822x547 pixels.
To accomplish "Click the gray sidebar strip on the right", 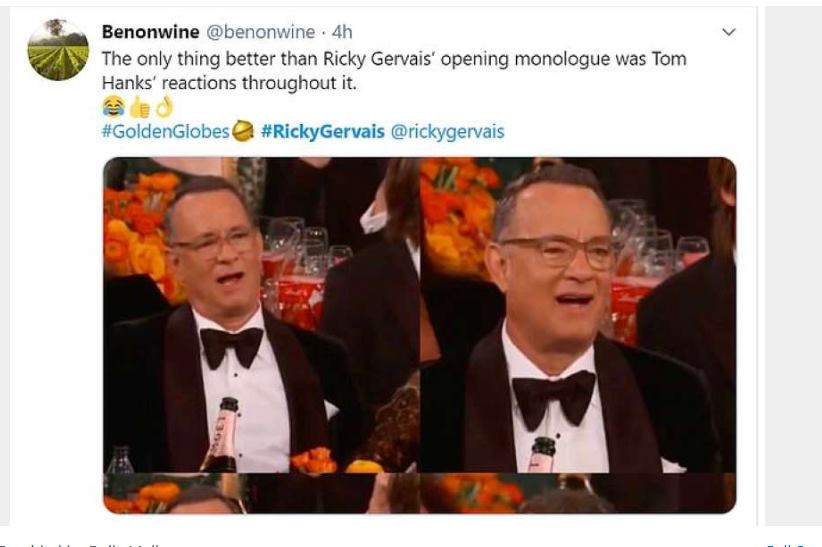I will pyautogui.click(x=793, y=266).
